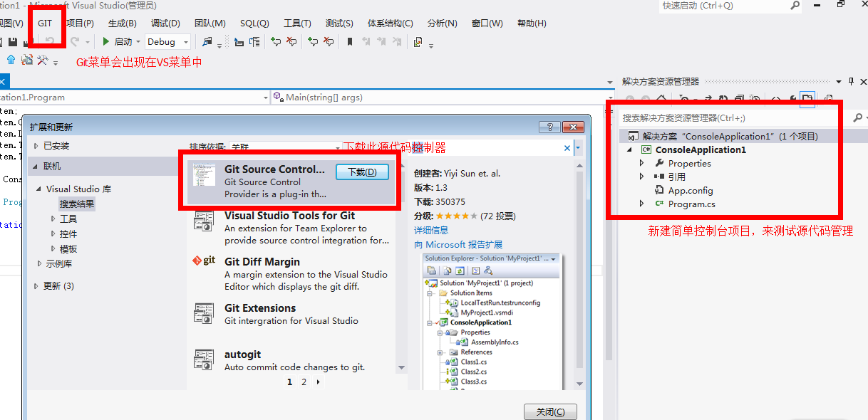
Task: Go to page 2 of search results
Action: click(x=304, y=382)
